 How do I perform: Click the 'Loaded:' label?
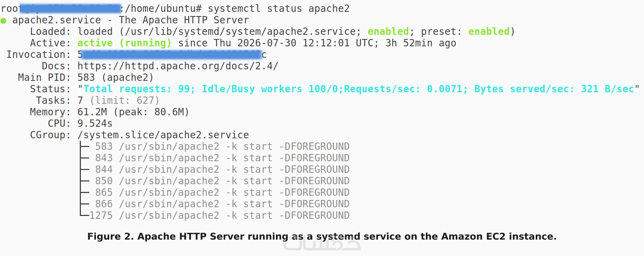(50, 32)
